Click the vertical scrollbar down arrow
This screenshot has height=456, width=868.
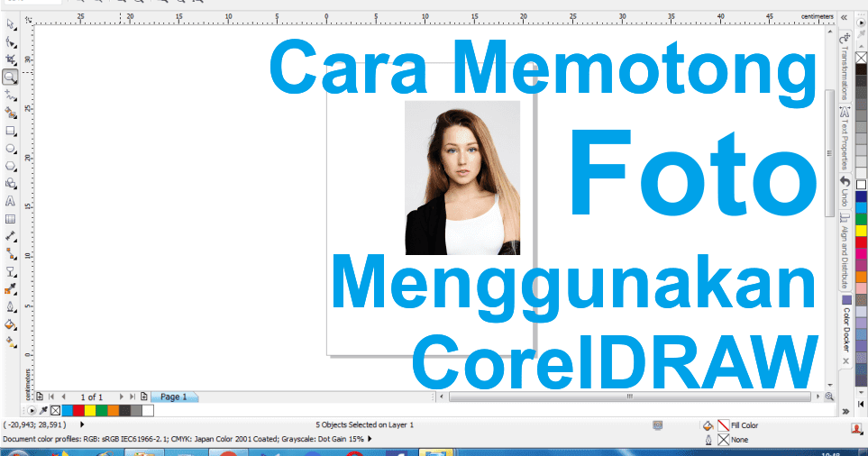pos(830,385)
